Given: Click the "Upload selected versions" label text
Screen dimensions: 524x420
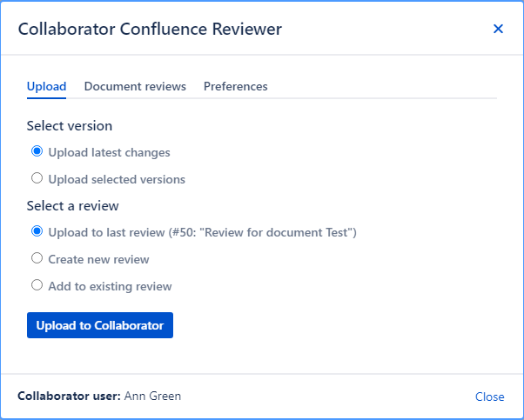Looking at the screenshot, I should (x=117, y=180).
